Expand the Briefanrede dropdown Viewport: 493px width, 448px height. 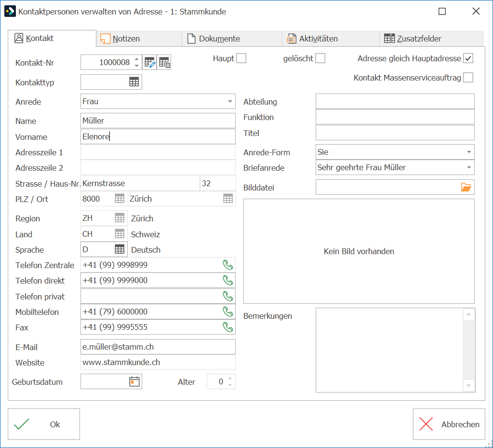469,167
